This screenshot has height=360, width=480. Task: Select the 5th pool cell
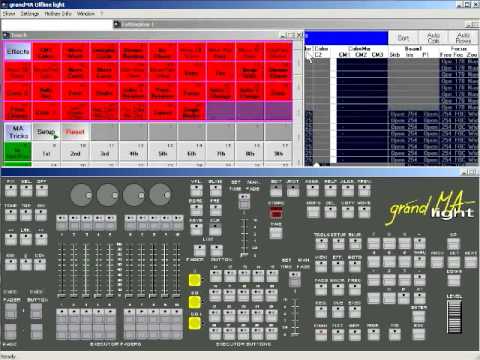[163, 152]
